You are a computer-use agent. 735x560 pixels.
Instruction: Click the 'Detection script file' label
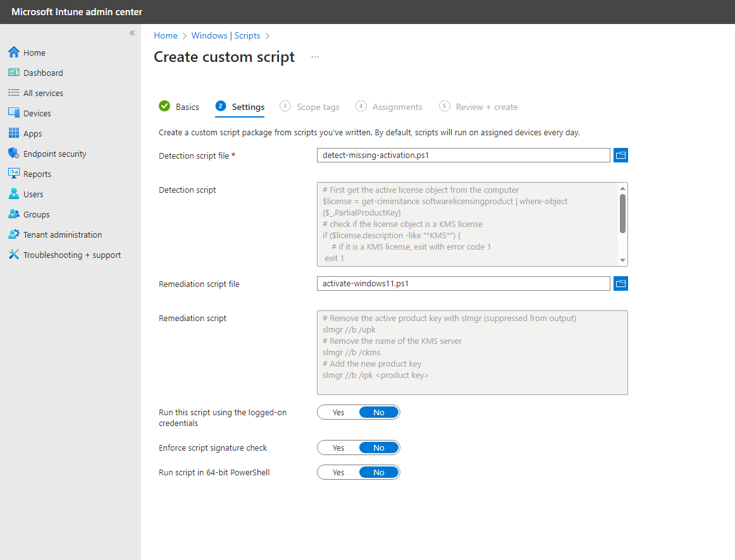pos(194,155)
